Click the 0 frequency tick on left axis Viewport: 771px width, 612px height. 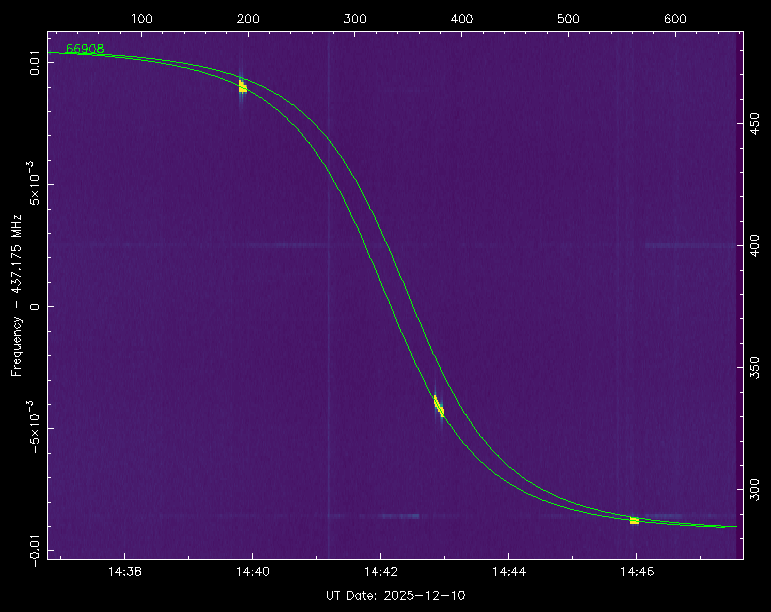pos(35,306)
